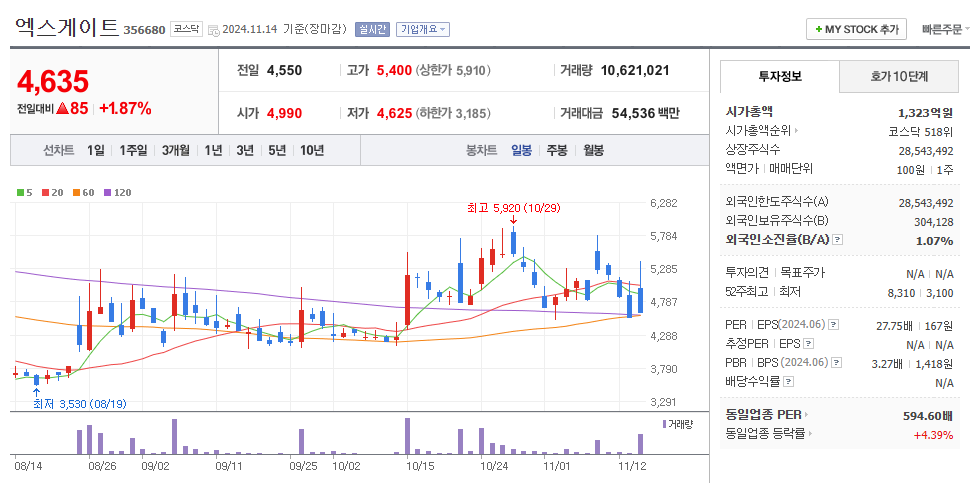974x483 pixels.
Task: Click the current price 4,635
Action: pyautogui.click(x=53, y=81)
